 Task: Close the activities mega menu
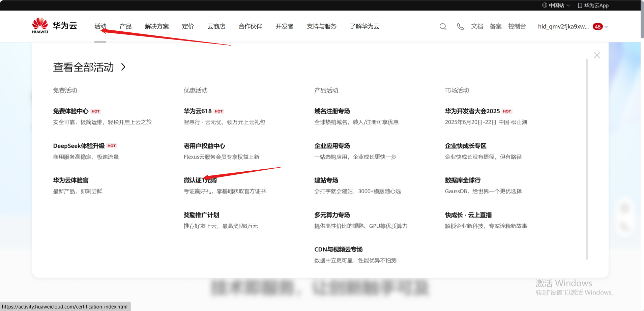597,55
